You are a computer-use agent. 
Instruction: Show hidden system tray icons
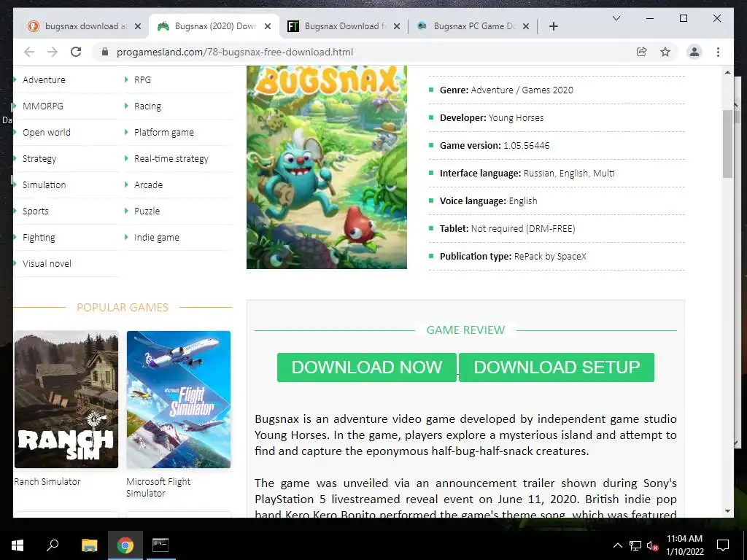(617, 545)
